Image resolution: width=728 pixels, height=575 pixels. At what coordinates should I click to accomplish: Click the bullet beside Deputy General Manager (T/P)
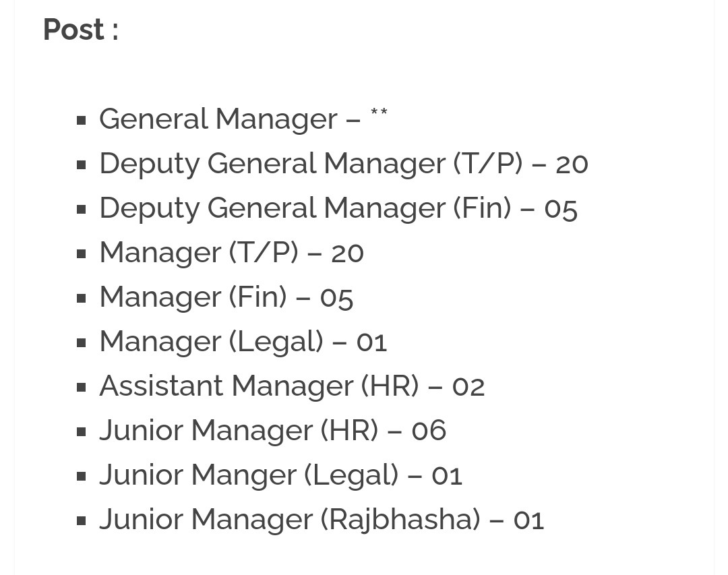tap(82, 165)
